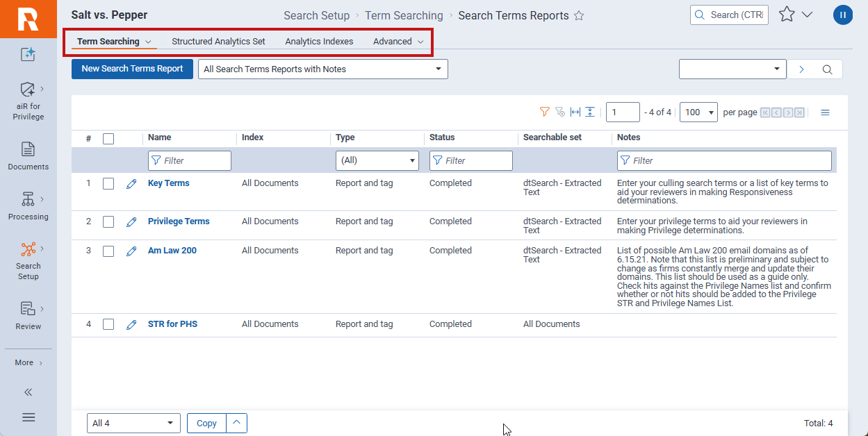The height and width of the screenshot is (436, 868).
Task: Check the STR for PHS row checkbox
Action: pos(108,325)
